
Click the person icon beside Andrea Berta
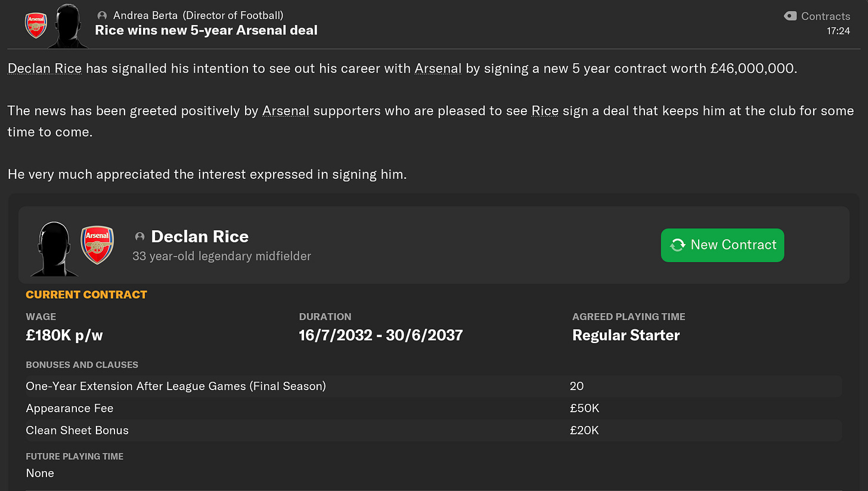pos(102,16)
